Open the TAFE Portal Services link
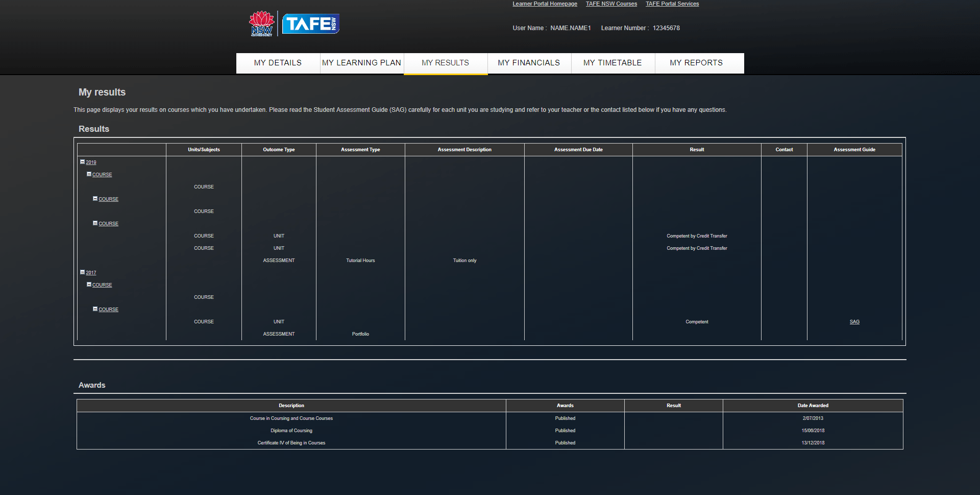The height and width of the screenshot is (495, 980). (672, 4)
